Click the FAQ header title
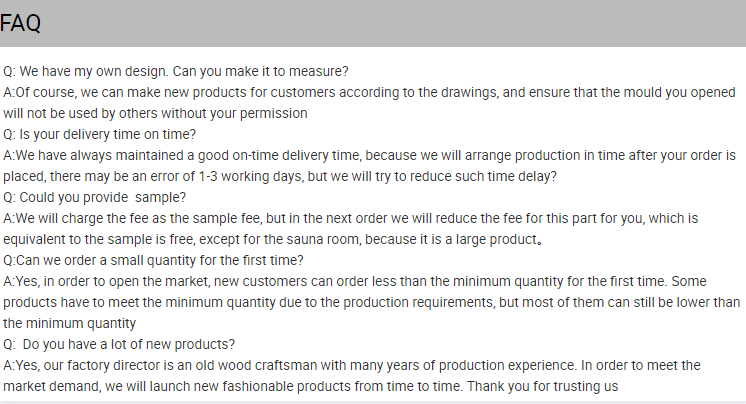The height and width of the screenshot is (404, 746). (20, 23)
